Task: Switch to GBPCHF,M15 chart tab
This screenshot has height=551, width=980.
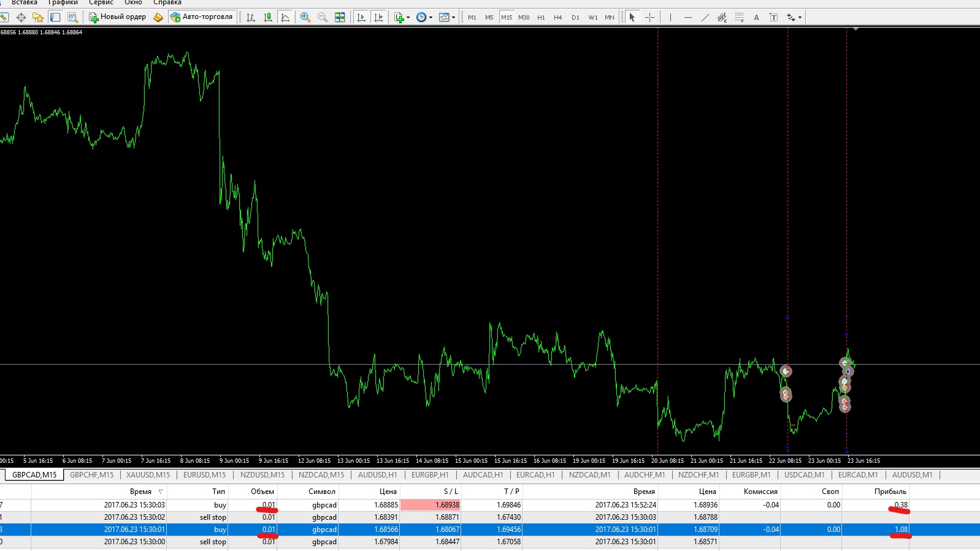Action: click(x=91, y=475)
